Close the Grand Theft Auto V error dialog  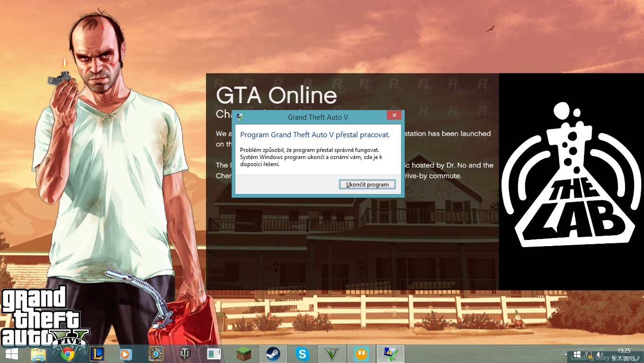[394, 116]
